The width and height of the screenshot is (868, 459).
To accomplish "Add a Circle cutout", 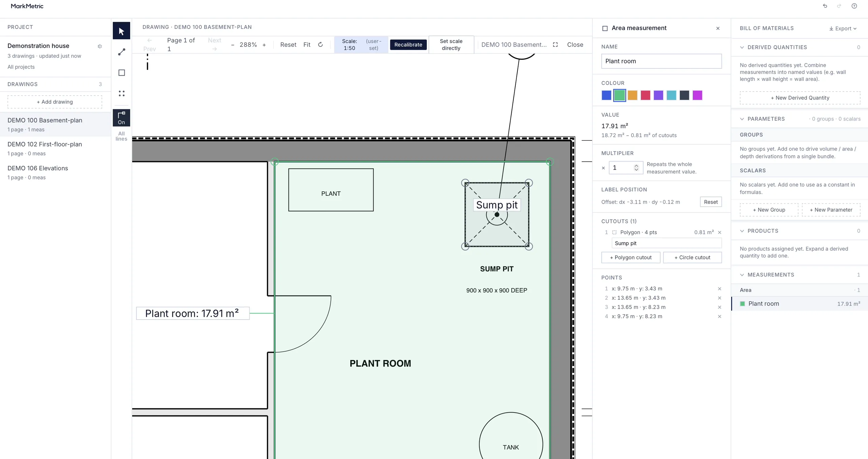I will [692, 257].
